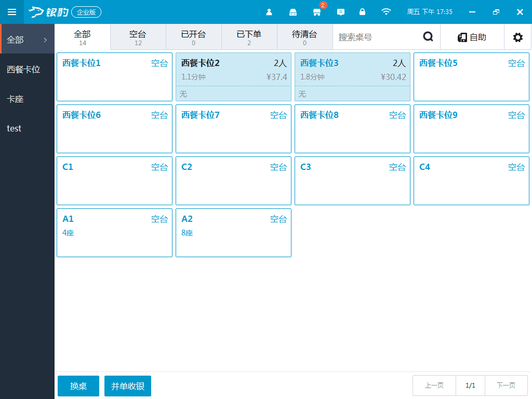
Task: Click the 1/1 page indicator
Action: click(x=471, y=385)
